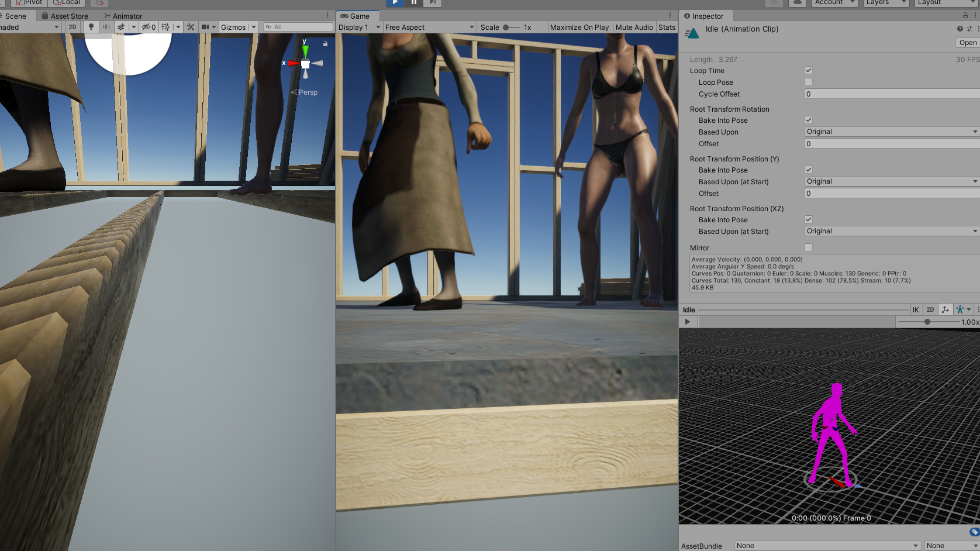Open the Scene panel three-dot options menu
The height and width of the screenshot is (551, 980).
tap(327, 16)
